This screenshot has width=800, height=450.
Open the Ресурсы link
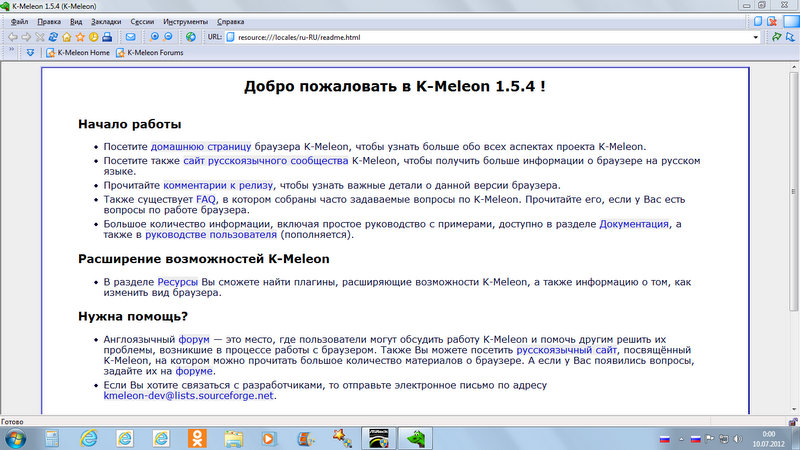(x=178, y=282)
